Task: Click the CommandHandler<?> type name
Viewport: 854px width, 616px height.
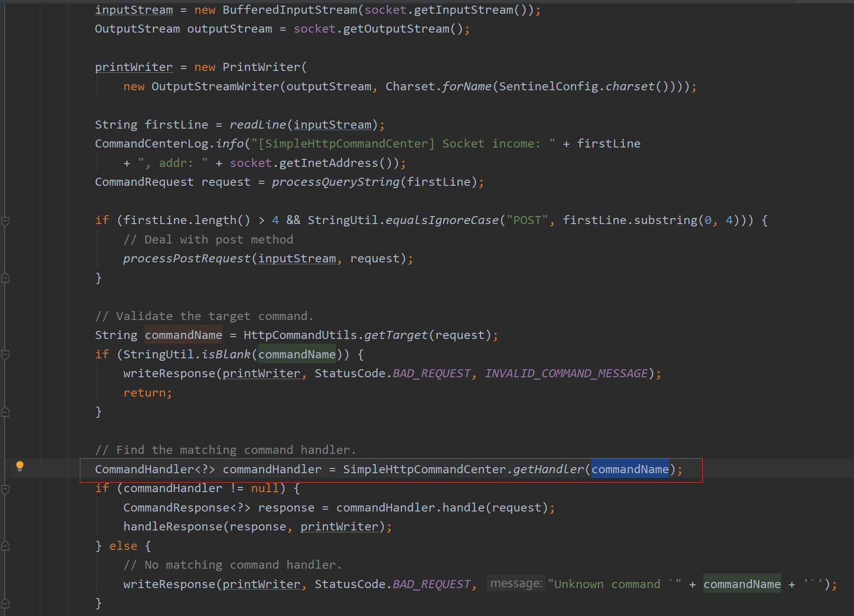Action: (155, 469)
